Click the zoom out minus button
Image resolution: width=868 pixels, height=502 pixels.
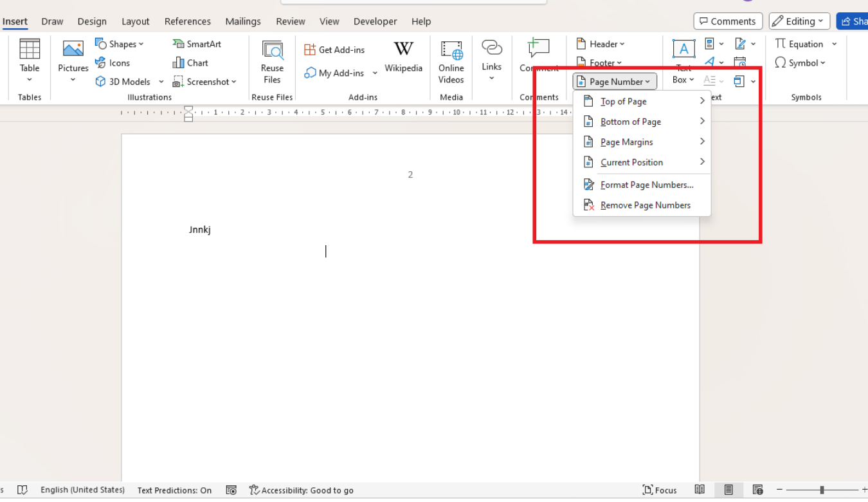click(781, 490)
